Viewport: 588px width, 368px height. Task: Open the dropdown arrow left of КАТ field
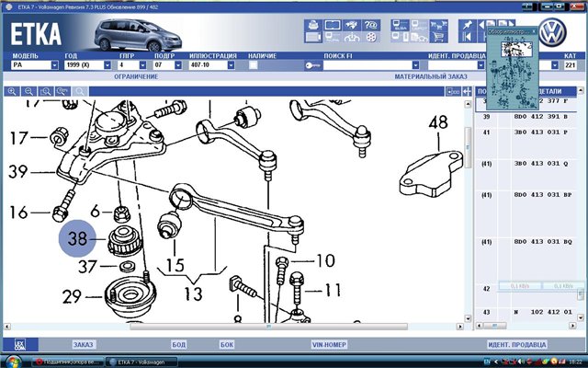click(x=555, y=65)
